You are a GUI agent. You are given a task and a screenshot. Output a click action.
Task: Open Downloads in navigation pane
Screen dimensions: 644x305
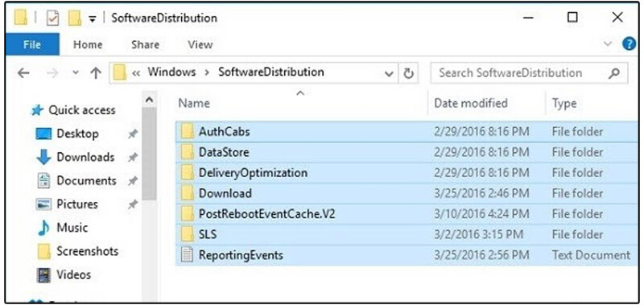coord(75,157)
